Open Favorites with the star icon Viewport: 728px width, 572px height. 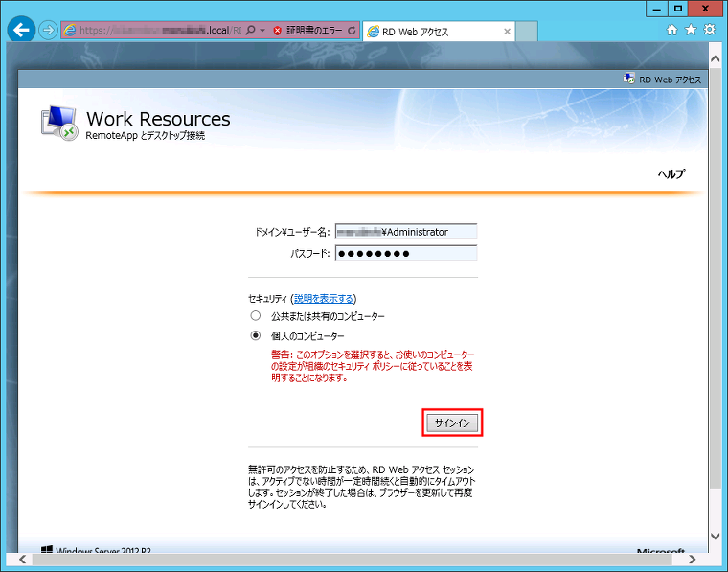pos(691,30)
